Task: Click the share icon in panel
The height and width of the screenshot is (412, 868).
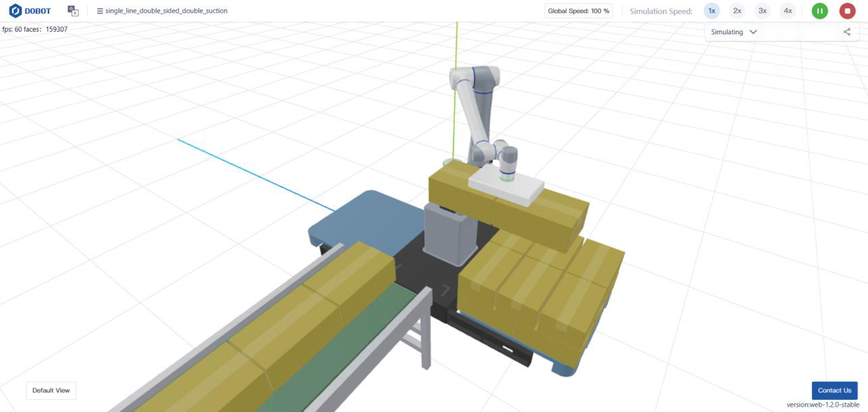Action: click(846, 32)
